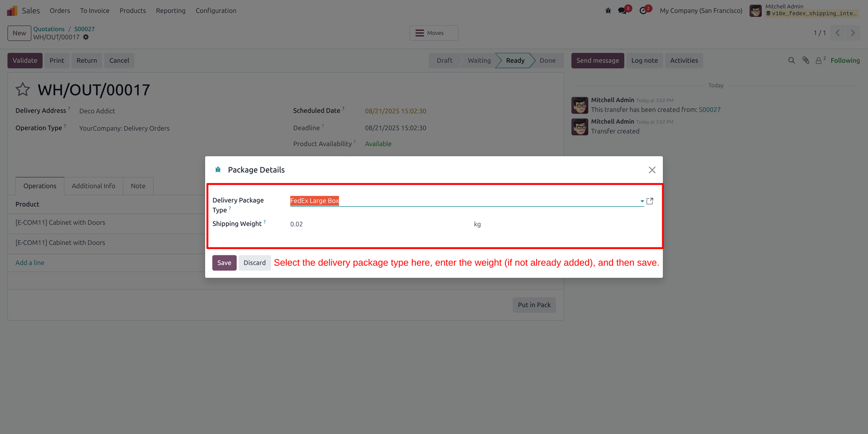Open the debug bug icon in top bar

608,10
